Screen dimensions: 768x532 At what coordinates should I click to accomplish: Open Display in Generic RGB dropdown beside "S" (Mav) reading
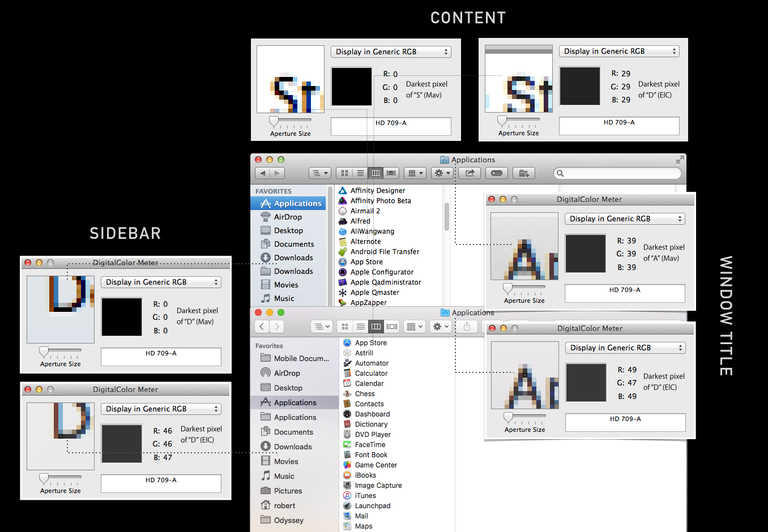(x=391, y=52)
